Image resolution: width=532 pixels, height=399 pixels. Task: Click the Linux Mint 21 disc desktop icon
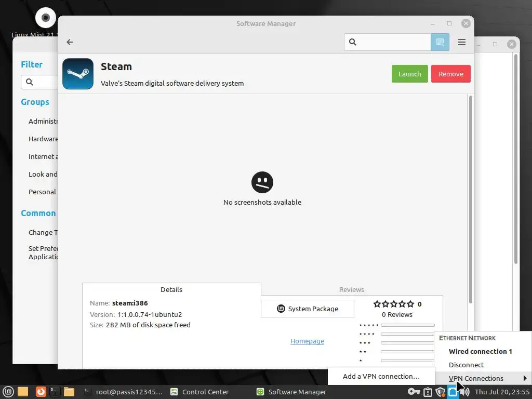[x=46, y=18]
